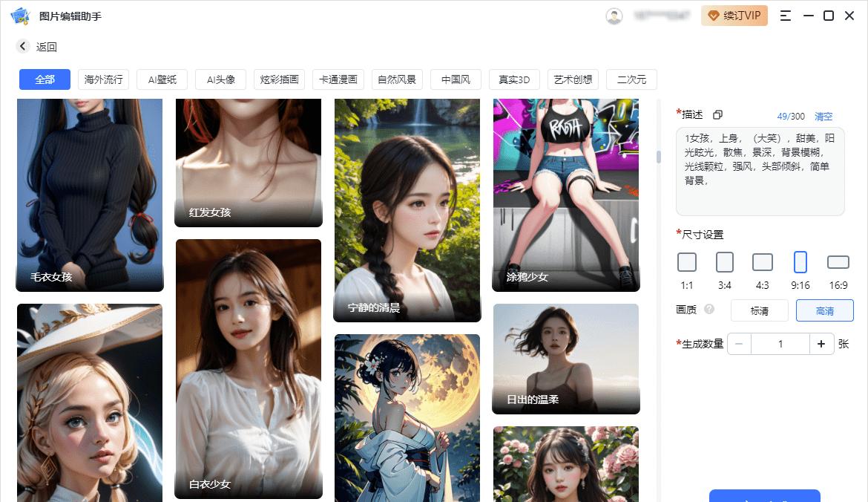
Task: Open the user avatar profile icon
Action: 614,16
